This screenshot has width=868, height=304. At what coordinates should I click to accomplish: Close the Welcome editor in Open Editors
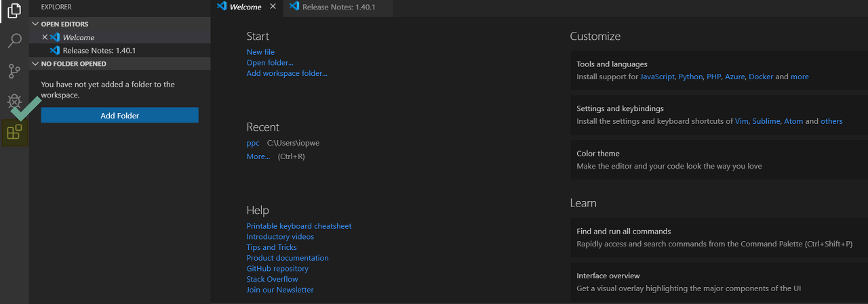click(45, 37)
